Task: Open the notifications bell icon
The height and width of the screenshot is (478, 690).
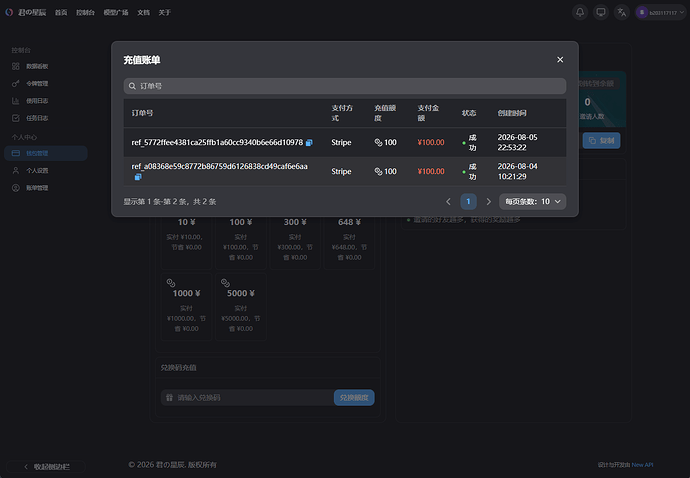Action: click(x=580, y=12)
